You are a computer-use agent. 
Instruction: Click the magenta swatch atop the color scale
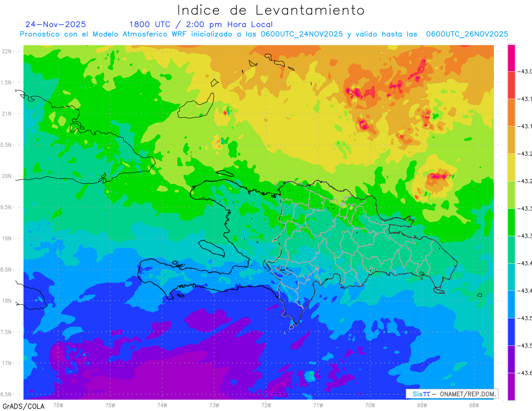tap(511, 58)
